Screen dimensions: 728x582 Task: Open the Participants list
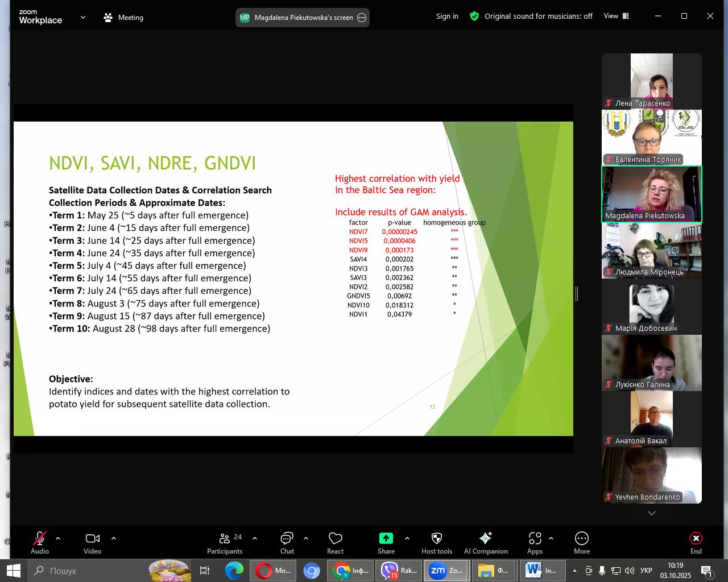click(x=225, y=543)
